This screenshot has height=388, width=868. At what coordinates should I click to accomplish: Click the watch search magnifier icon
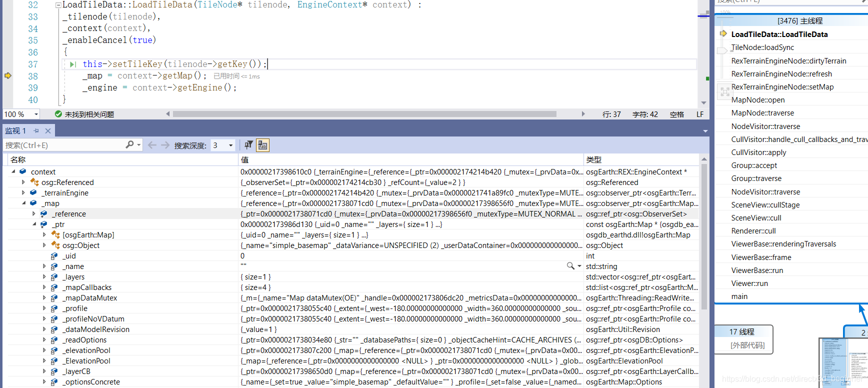tap(129, 145)
